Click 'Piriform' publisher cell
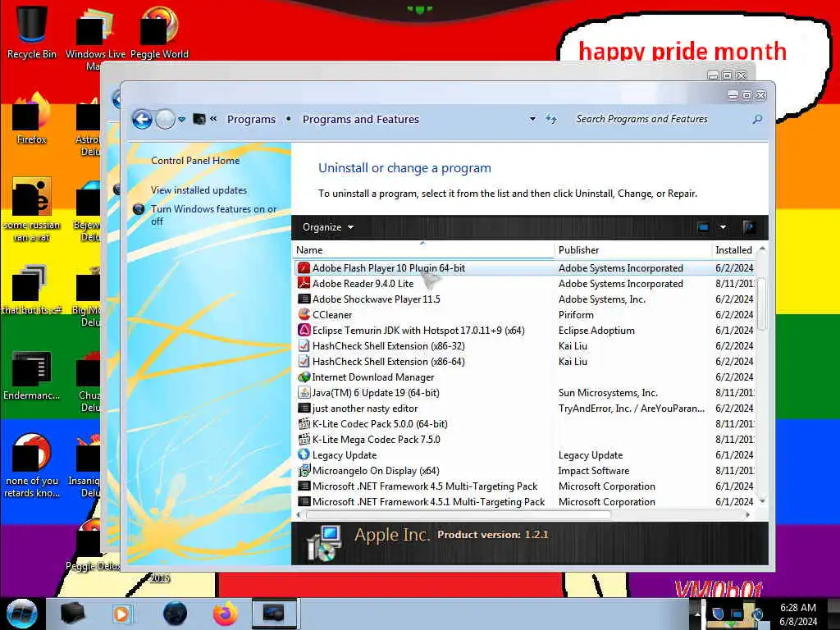 click(576, 314)
